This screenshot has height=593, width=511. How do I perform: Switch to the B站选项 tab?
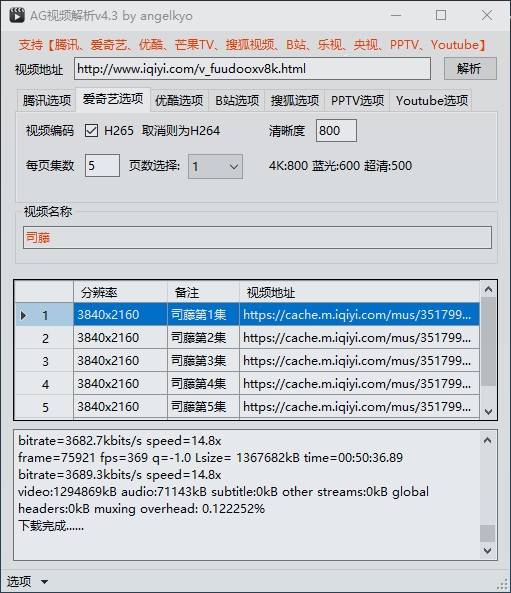[x=237, y=101]
